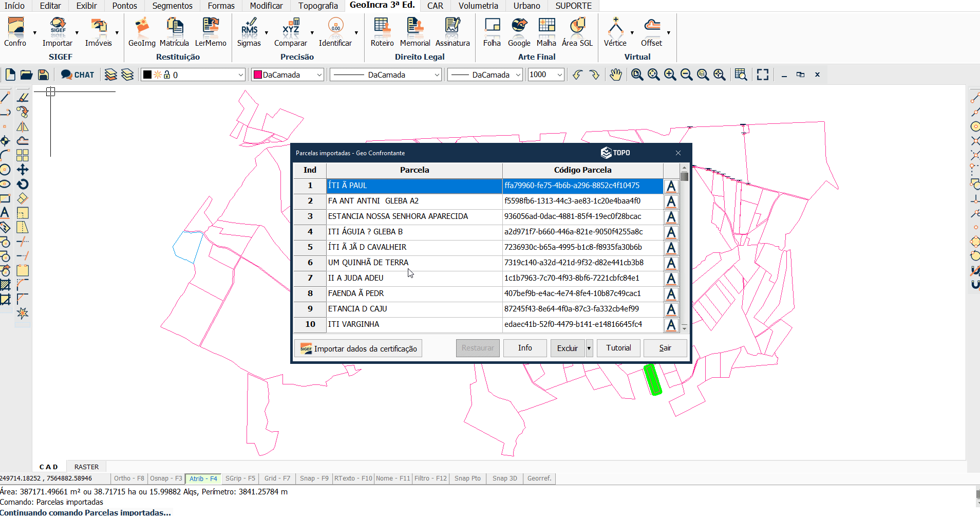Toggle Snap 3D mode
980x516 pixels.
click(x=505, y=478)
